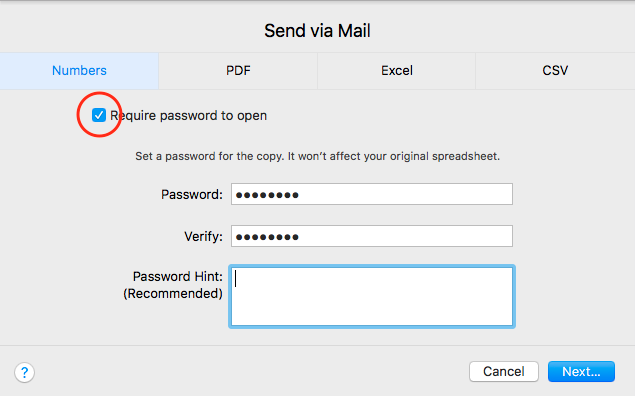
Task: Focus the Password input field
Action: pyautogui.click(x=372, y=194)
